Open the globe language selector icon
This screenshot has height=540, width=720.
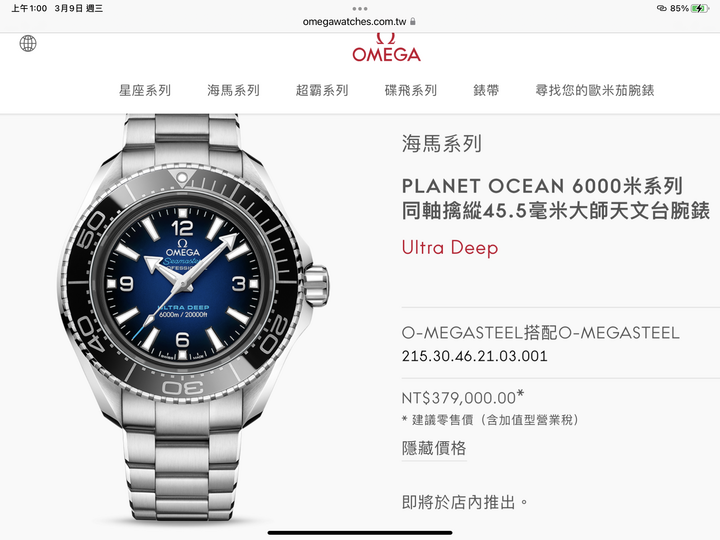click(x=28, y=44)
